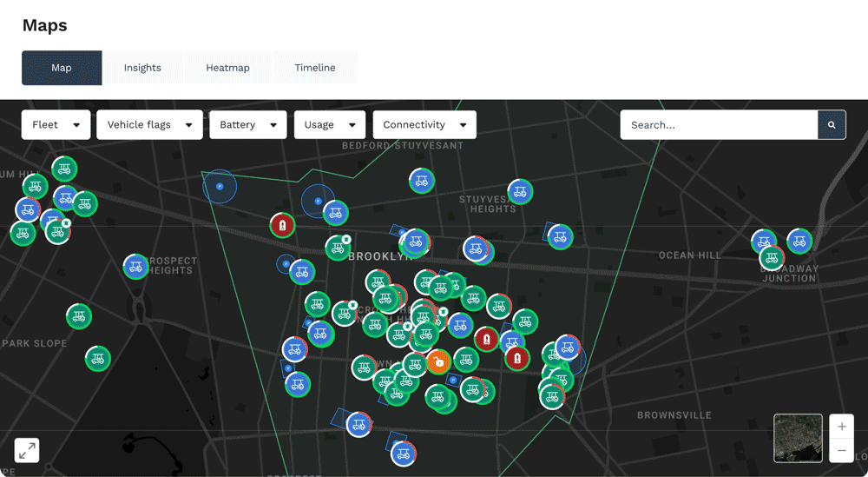Expand the Fleet filter dropdown

[56, 124]
